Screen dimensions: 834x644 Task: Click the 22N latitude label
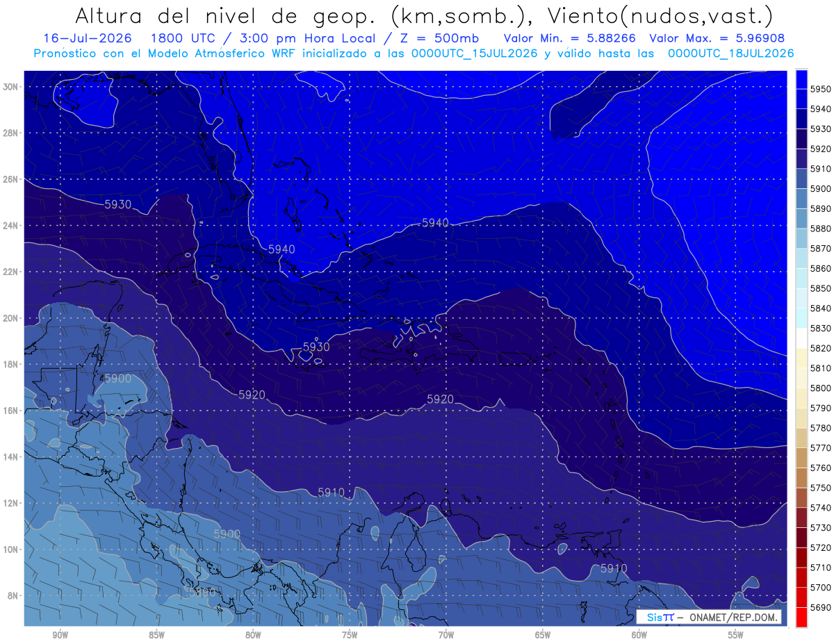pyautogui.click(x=12, y=272)
